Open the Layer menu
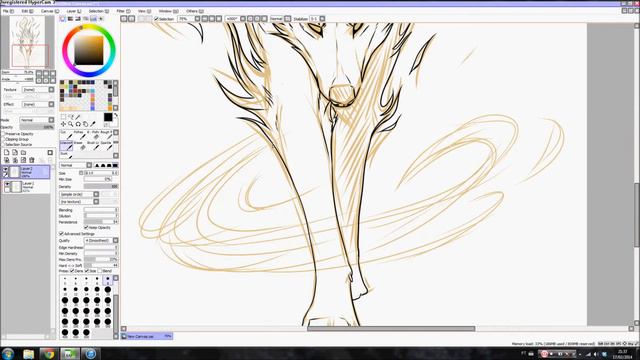 pos(73,11)
